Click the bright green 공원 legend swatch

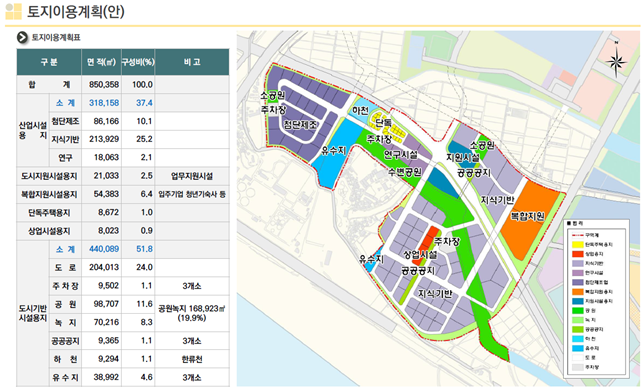(577, 310)
